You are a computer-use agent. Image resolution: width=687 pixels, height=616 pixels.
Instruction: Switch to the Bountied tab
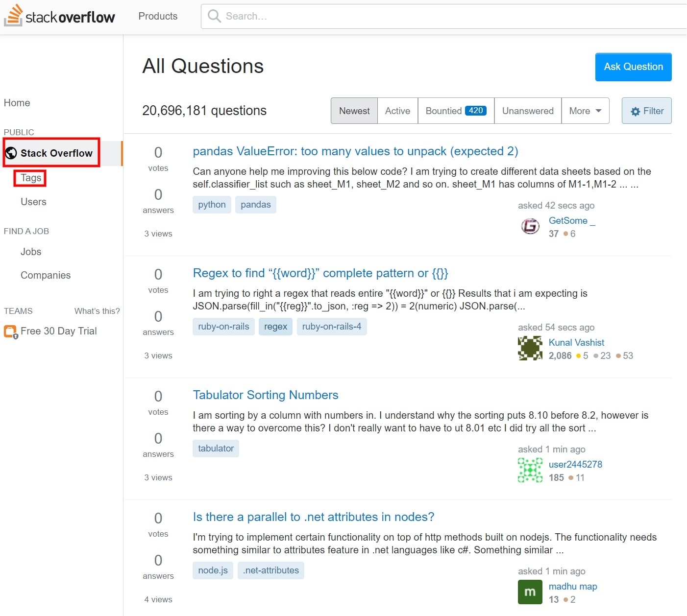click(456, 111)
